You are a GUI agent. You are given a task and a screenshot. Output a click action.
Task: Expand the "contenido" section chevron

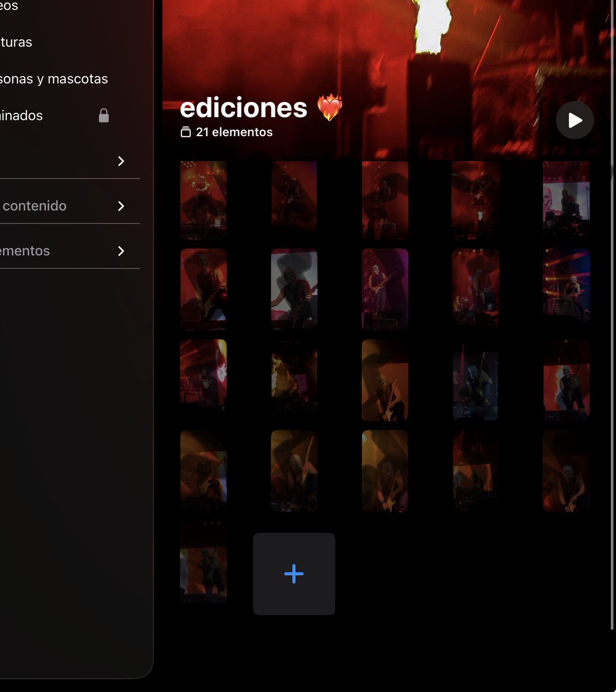[121, 206]
